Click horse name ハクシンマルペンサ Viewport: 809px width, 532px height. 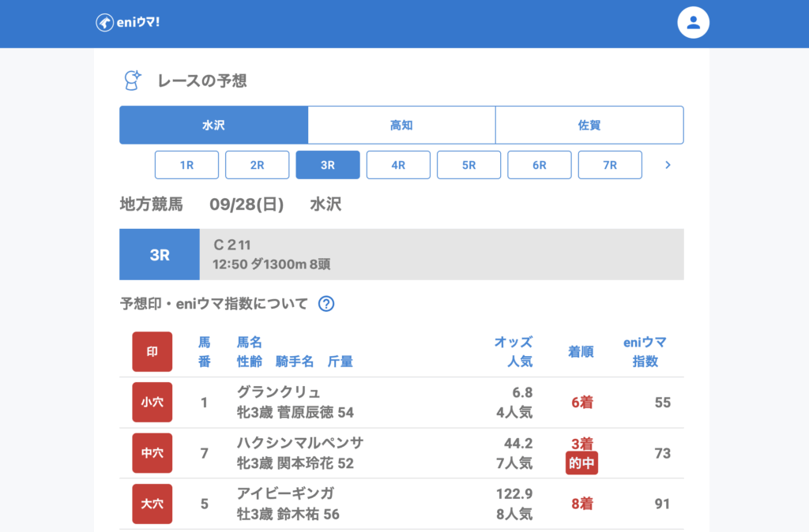point(300,443)
